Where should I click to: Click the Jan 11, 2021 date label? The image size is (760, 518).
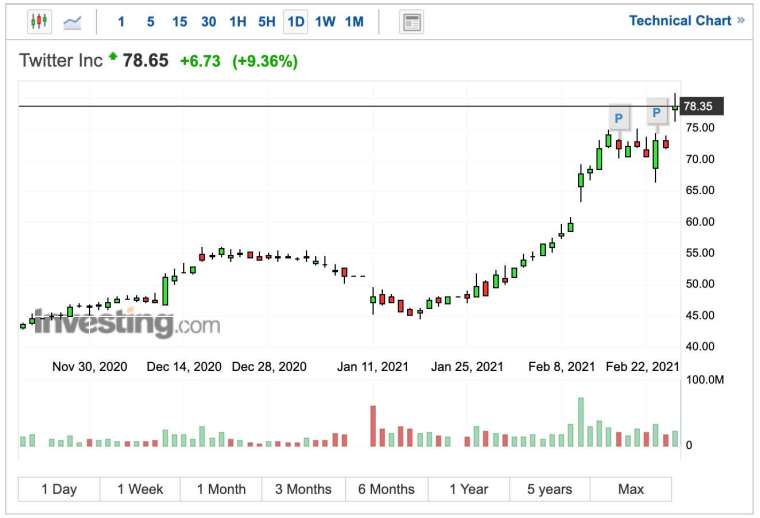[x=373, y=367]
